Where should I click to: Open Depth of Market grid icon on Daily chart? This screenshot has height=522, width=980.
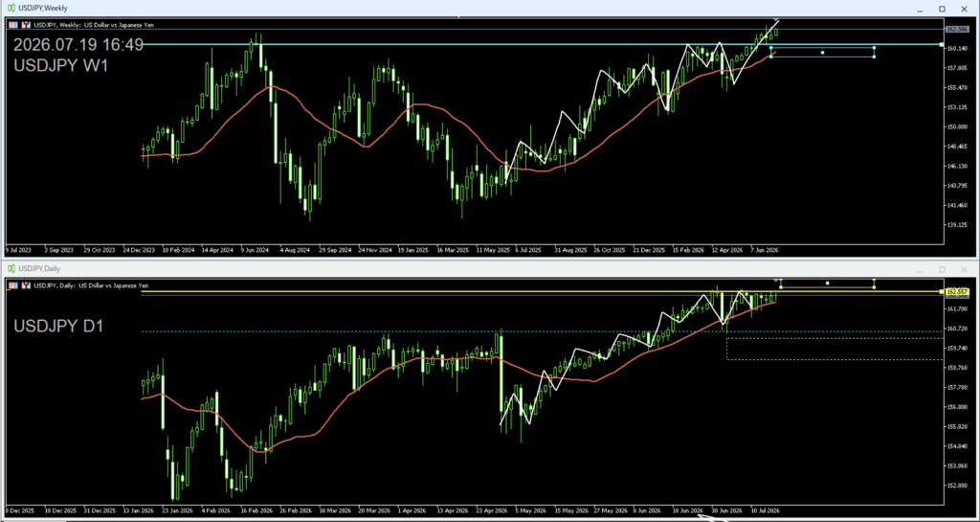pos(13,285)
